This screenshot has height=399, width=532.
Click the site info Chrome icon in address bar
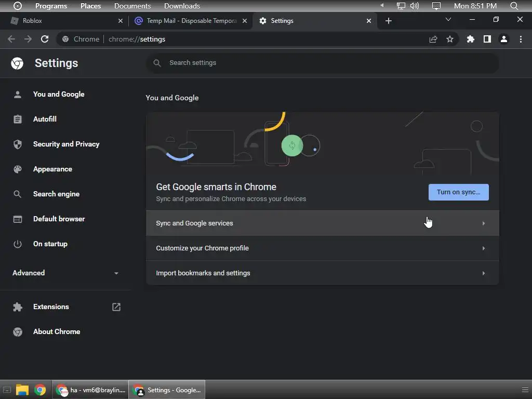(65, 39)
